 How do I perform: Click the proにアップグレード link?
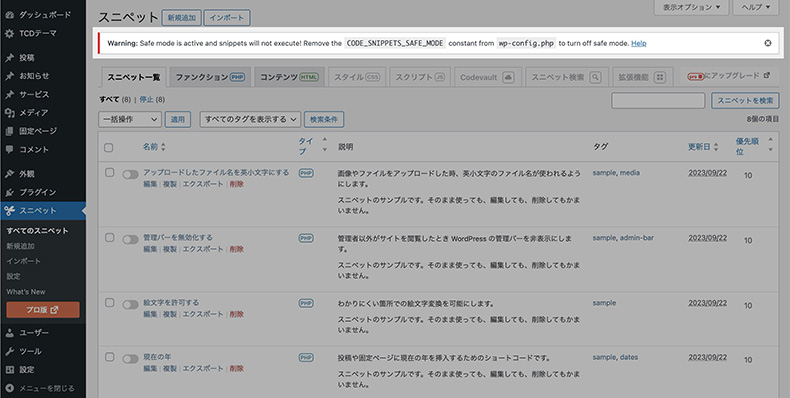coord(728,76)
